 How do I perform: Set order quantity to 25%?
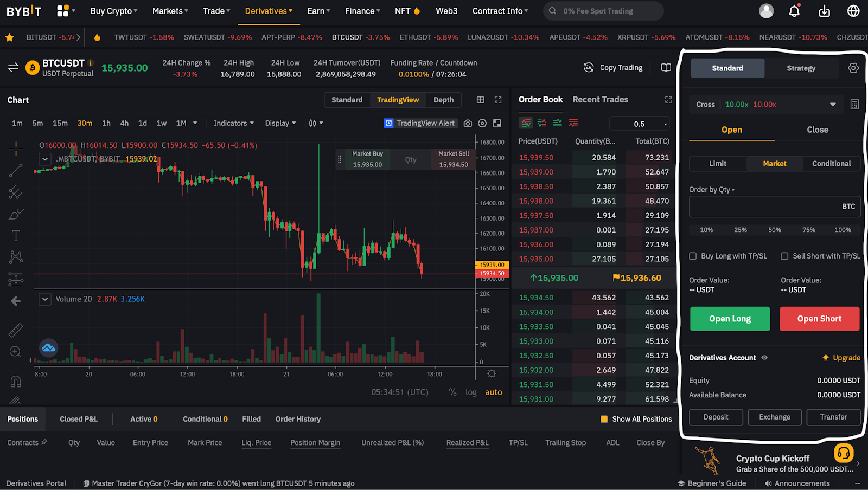tap(741, 230)
